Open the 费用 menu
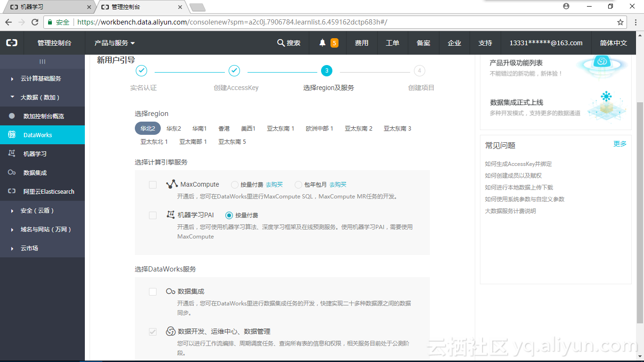This screenshot has width=644, height=362. (x=362, y=43)
